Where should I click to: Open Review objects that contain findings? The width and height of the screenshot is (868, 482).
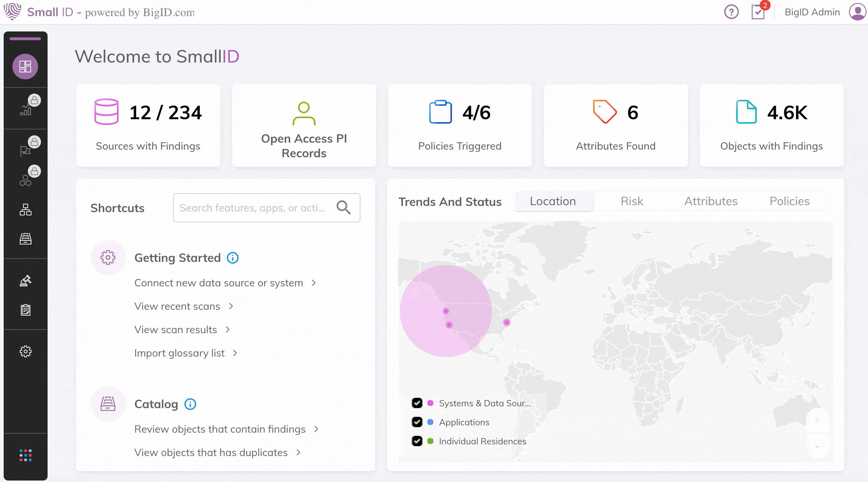pos(220,429)
